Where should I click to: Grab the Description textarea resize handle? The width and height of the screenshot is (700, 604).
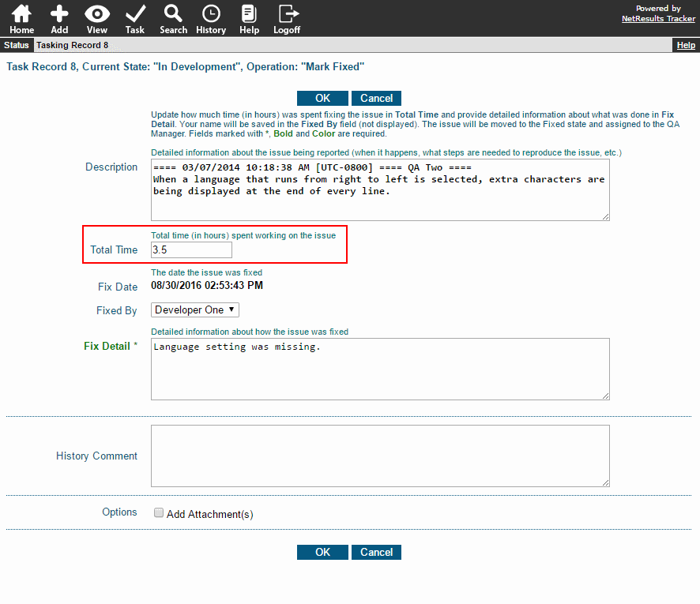coord(605,217)
